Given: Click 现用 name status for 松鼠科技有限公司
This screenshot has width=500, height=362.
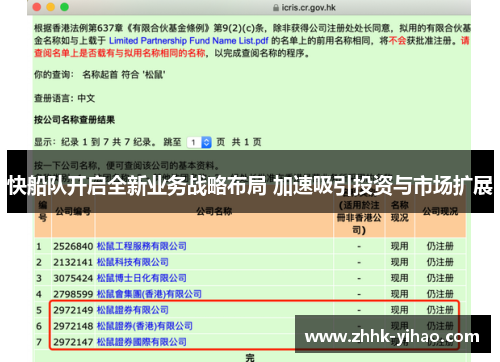Looking at the screenshot, I should (x=399, y=262).
